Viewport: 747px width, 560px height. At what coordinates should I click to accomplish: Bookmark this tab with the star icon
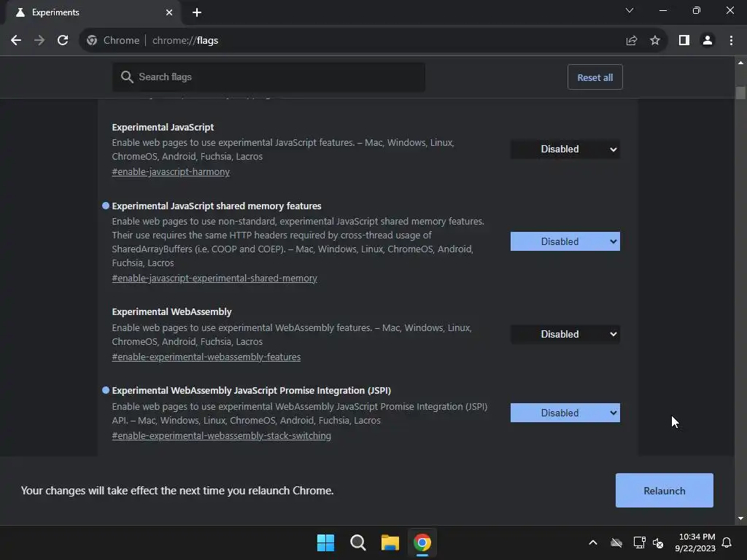tap(655, 41)
